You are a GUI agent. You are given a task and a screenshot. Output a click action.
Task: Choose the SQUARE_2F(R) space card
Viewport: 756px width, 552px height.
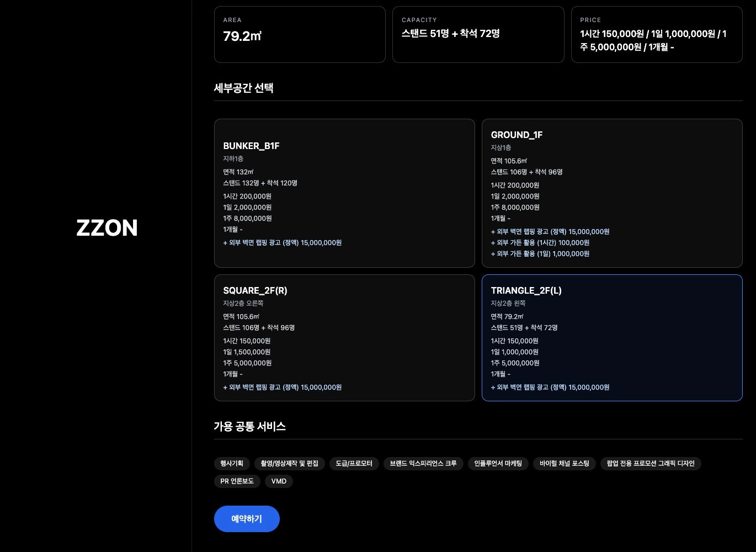344,338
